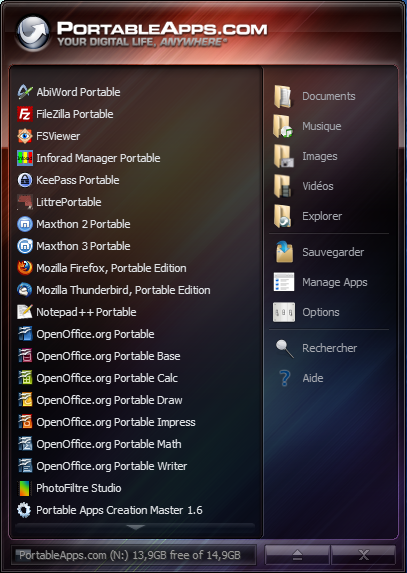
Task: Click the FSViewer eye icon
Action: (25, 136)
